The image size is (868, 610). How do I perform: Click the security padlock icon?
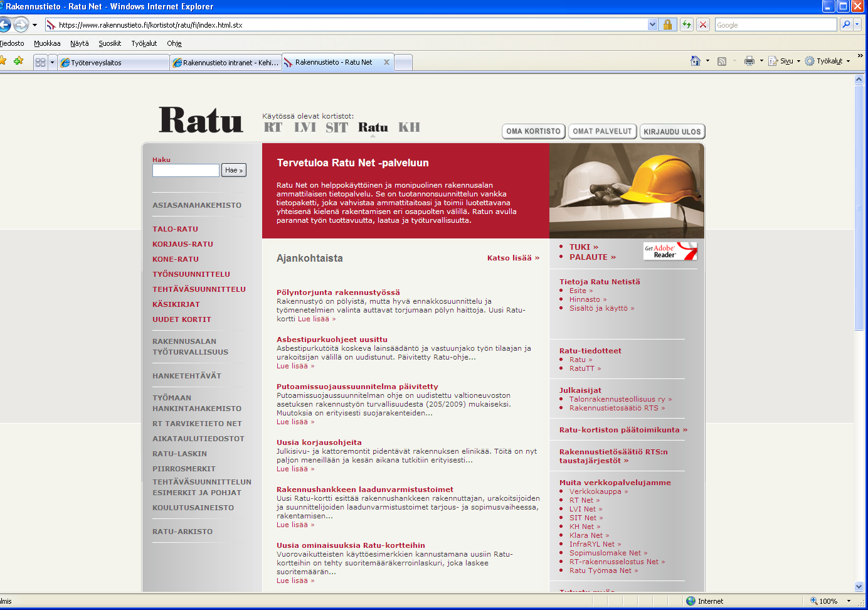667,25
